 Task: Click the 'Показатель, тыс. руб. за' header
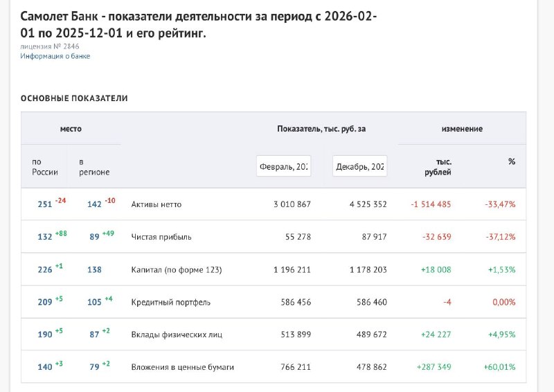[x=321, y=129]
